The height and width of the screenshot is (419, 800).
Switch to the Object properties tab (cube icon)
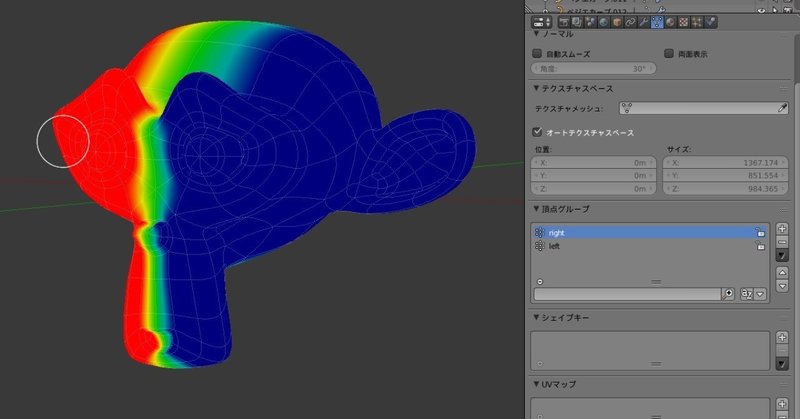pyautogui.click(x=617, y=22)
